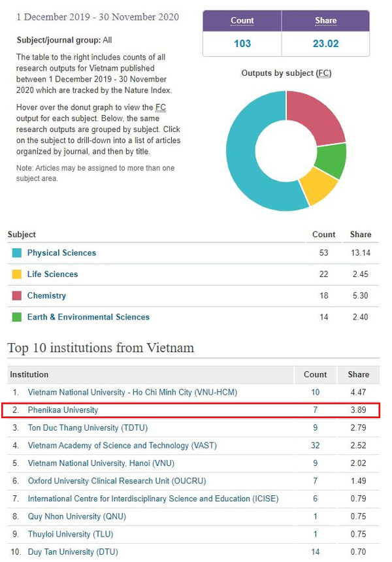Click green Earth & Environmental Sciences square
This screenshot has width=392, height=562.
click(x=16, y=317)
